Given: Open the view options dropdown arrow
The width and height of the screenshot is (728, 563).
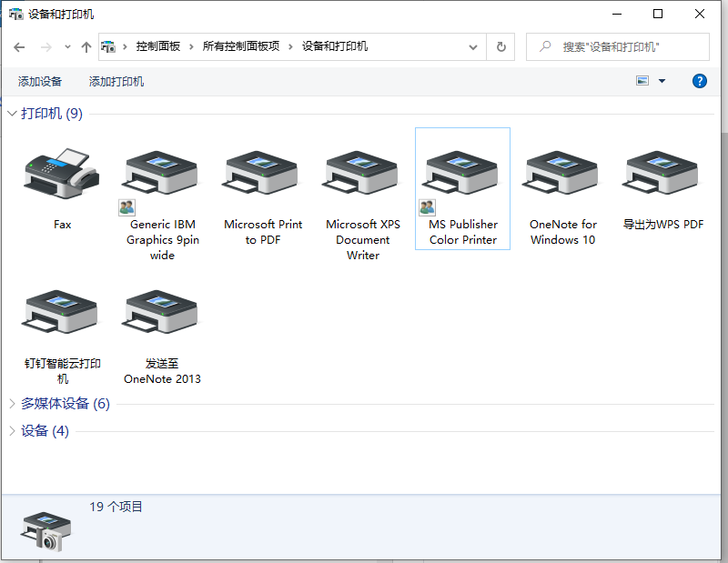Looking at the screenshot, I should pos(662,81).
